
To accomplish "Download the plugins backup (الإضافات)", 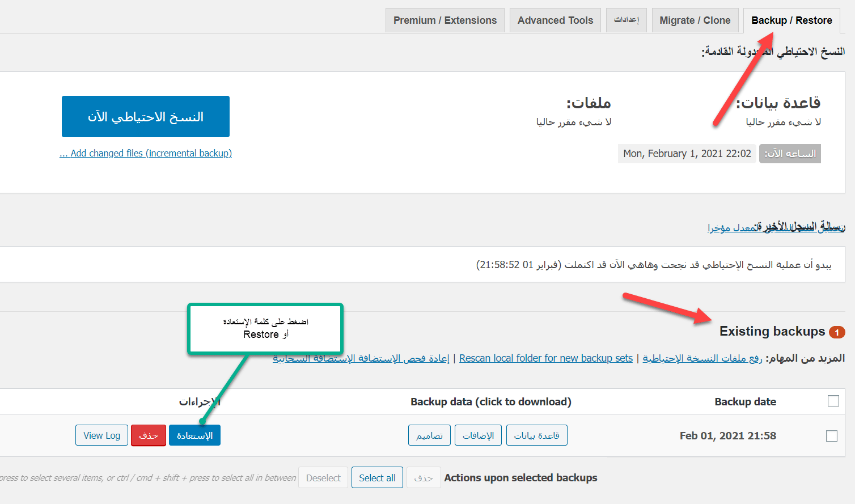I will (478, 435).
